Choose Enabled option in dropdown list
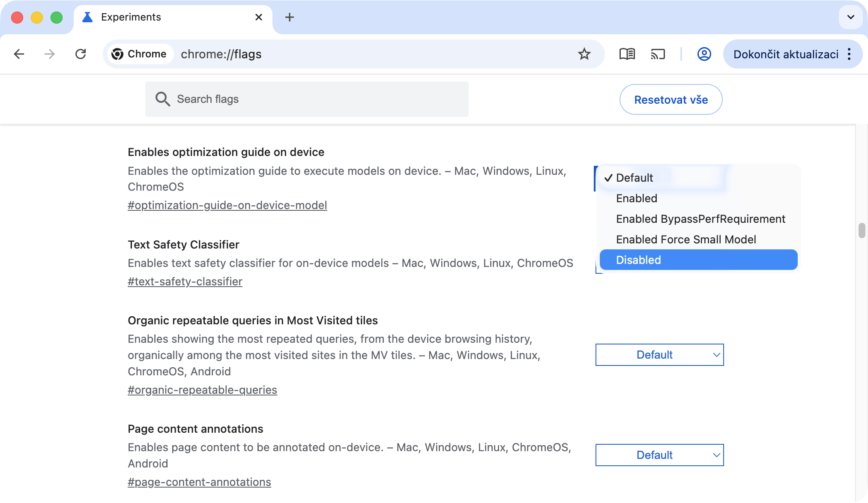Image resolution: width=868 pixels, height=503 pixels. [x=699, y=198]
